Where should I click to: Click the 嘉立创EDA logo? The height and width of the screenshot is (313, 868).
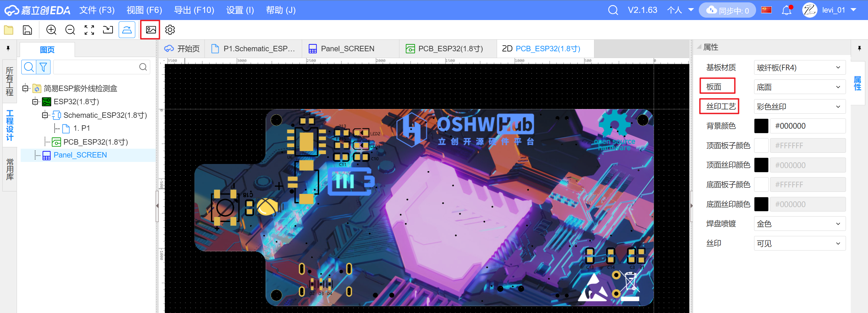click(x=37, y=10)
